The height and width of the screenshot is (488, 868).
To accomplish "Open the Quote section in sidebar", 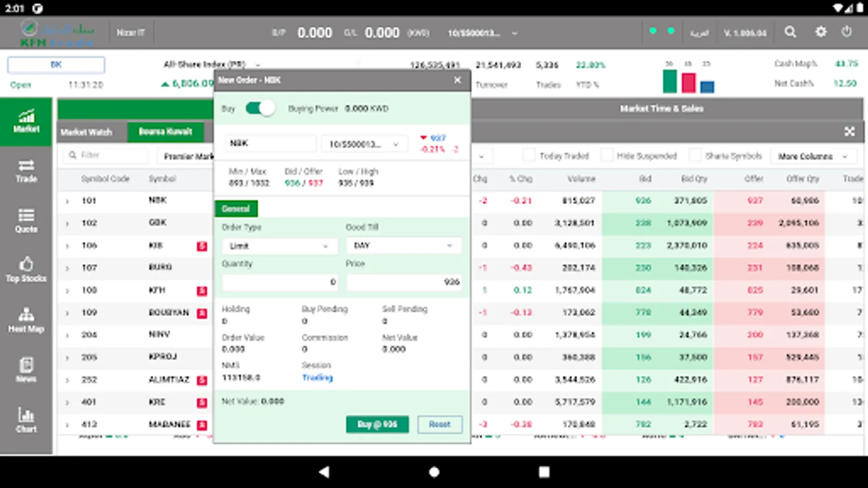I will pyautogui.click(x=26, y=221).
